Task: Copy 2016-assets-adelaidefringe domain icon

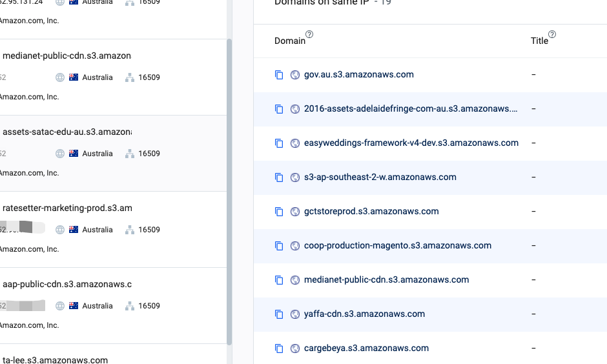Action: (x=279, y=109)
